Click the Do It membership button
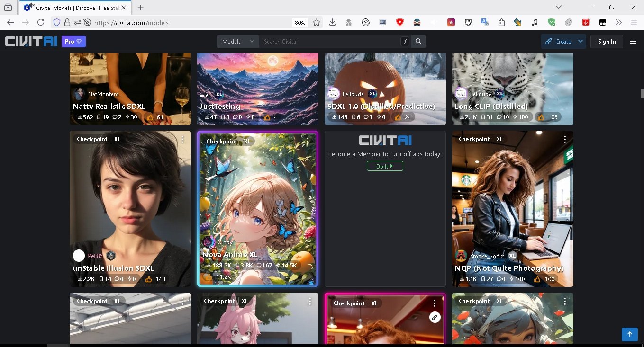Image resolution: width=644 pixels, height=347 pixels. click(x=385, y=166)
